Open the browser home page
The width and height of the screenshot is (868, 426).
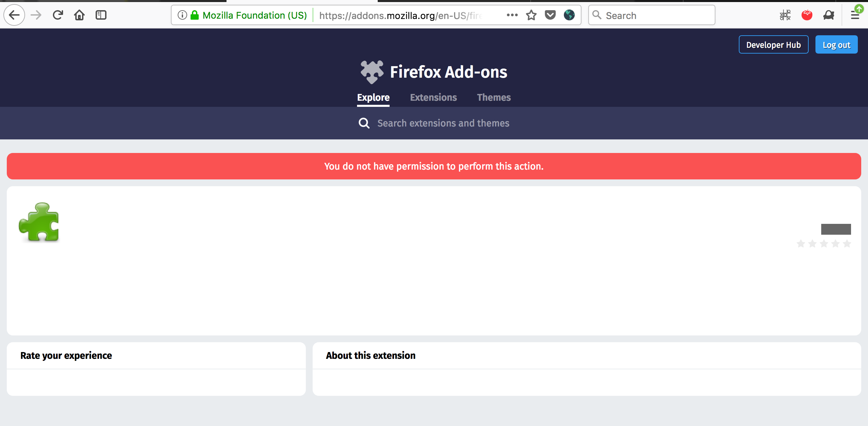tap(79, 15)
